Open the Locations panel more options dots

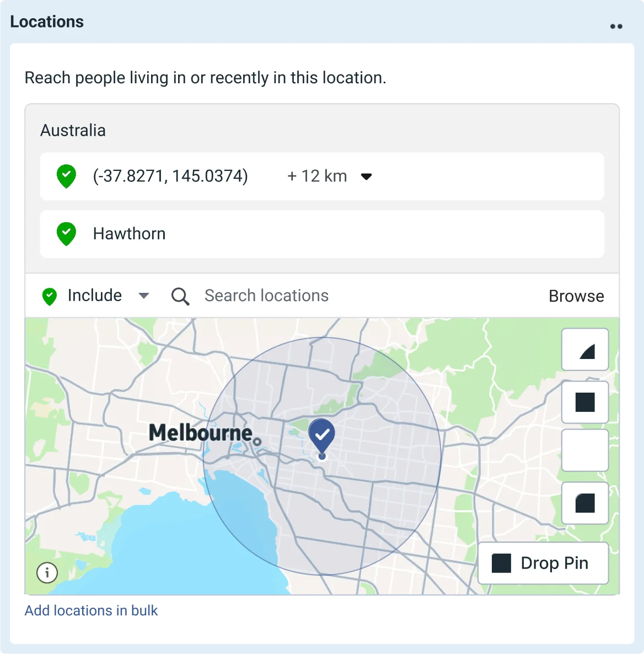[x=616, y=26]
